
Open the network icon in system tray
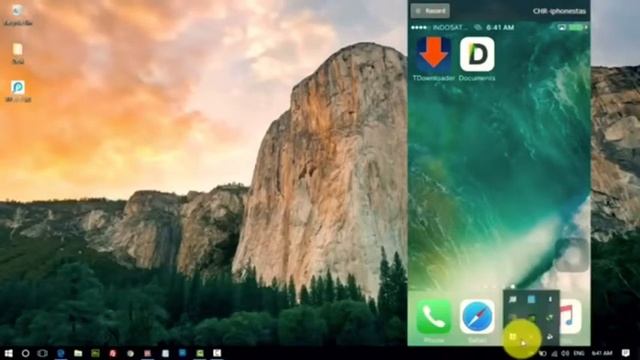click(555, 353)
